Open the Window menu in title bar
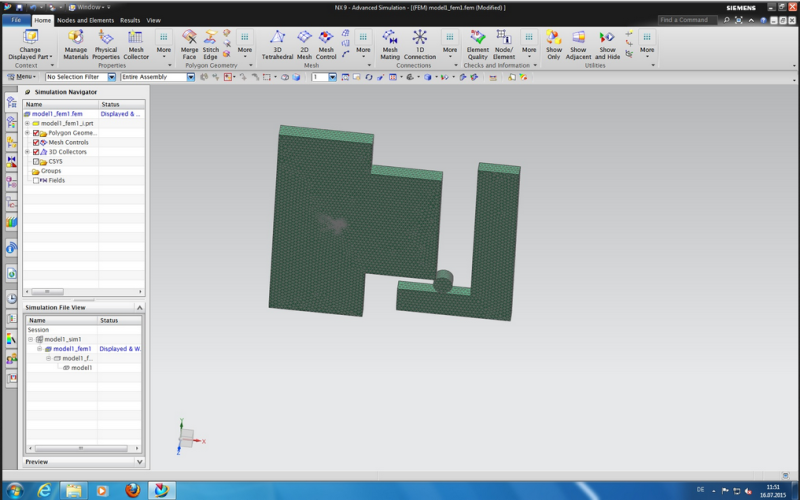This screenshot has height=500, width=800. click(89, 7)
